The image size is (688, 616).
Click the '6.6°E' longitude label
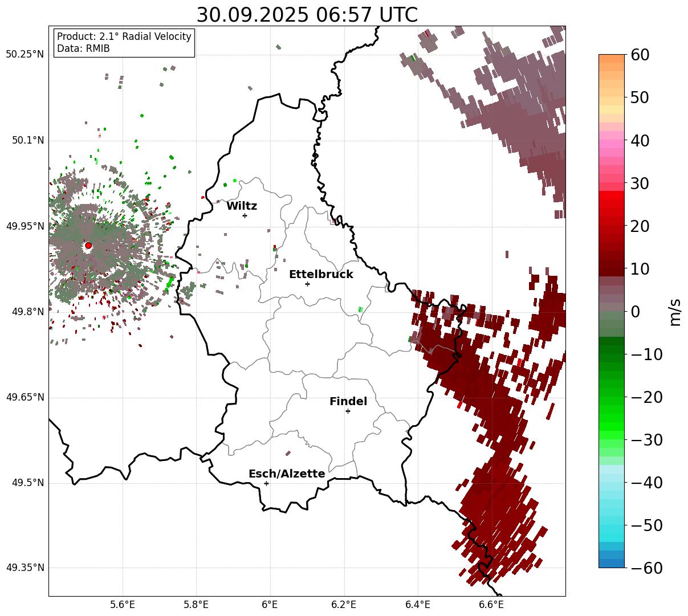(491, 605)
